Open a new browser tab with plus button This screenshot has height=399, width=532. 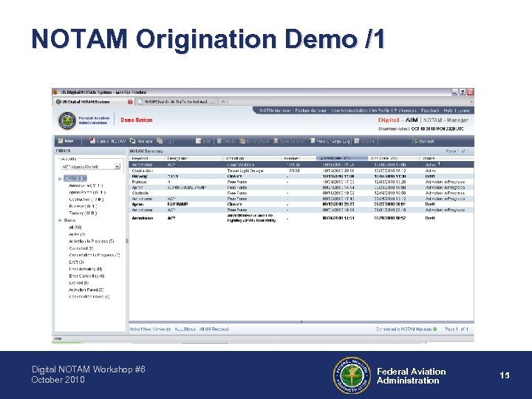pos(223,101)
